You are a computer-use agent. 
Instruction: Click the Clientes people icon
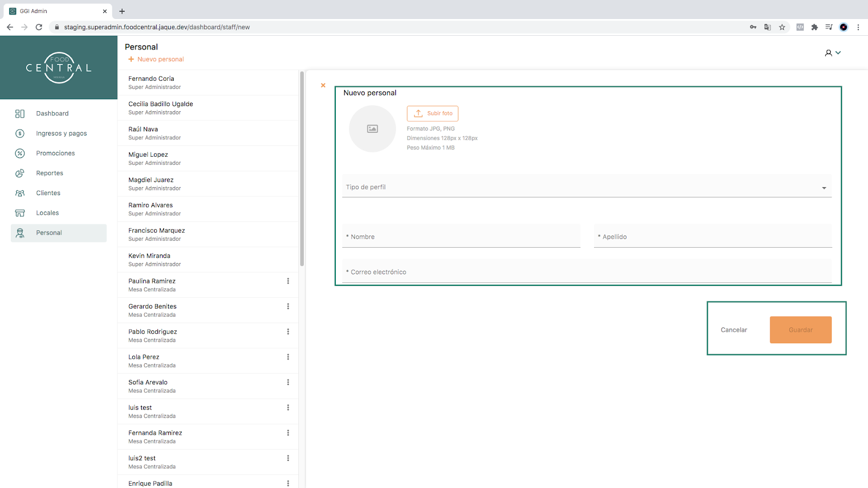(20, 193)
